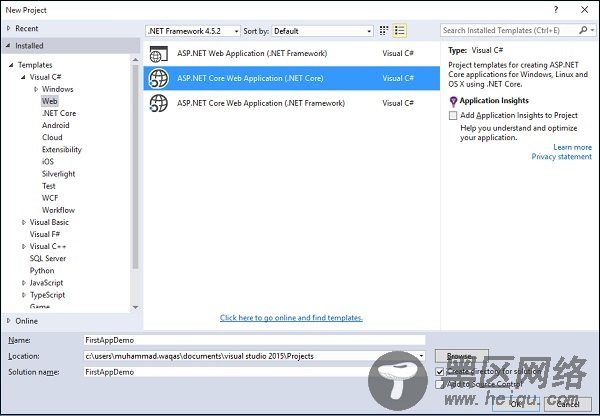600x416 pixels.
Task: Click the Solution name field
Action: pyautogui.click(x=254, y=372)
